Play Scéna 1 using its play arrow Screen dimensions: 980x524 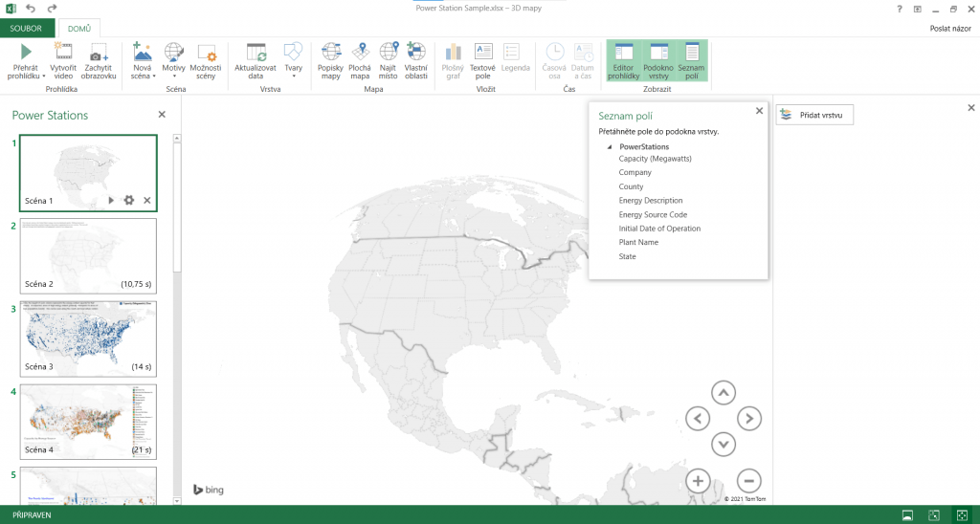click(111, 200)
